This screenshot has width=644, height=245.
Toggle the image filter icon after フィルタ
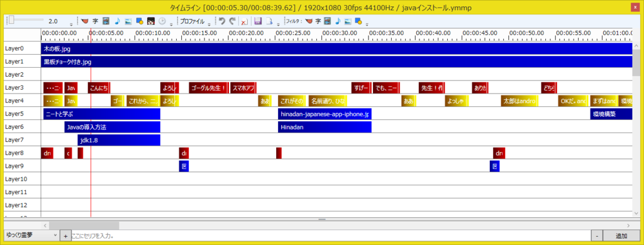pyautogui.click(x=348, y=21)
